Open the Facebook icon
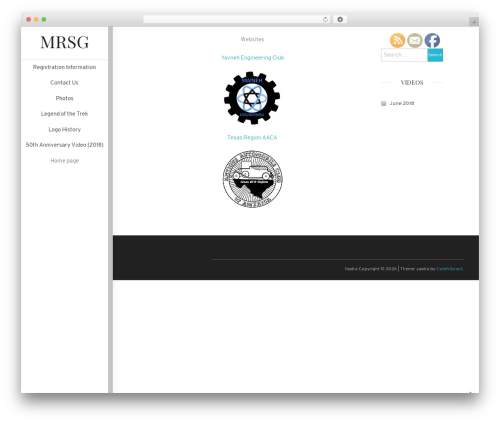This screenshot has height=423, width=500. (432, 40)
